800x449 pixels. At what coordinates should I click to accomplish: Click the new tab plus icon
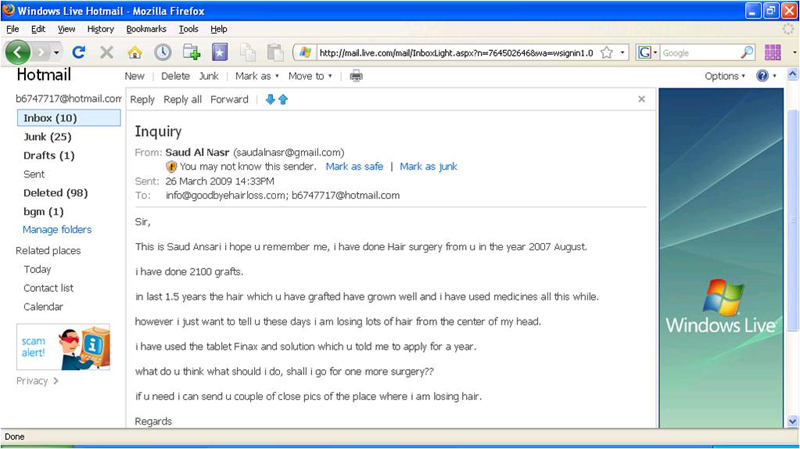[191, 52]
